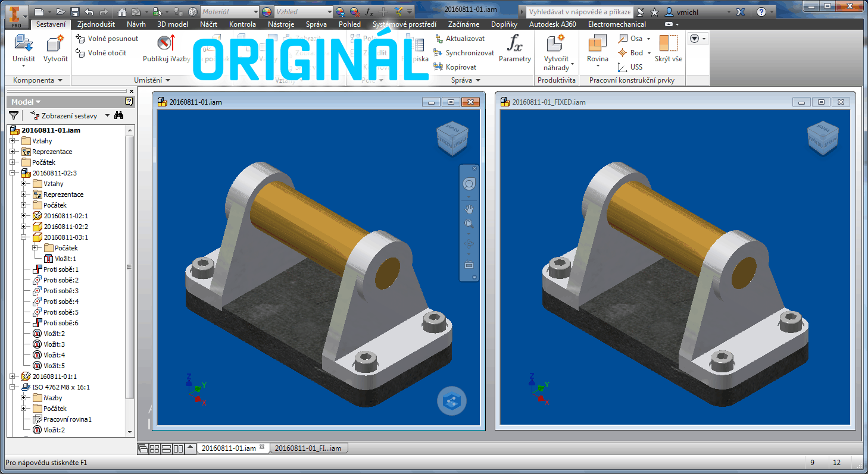Click the binoculars find icon in browser

point(119,115)
